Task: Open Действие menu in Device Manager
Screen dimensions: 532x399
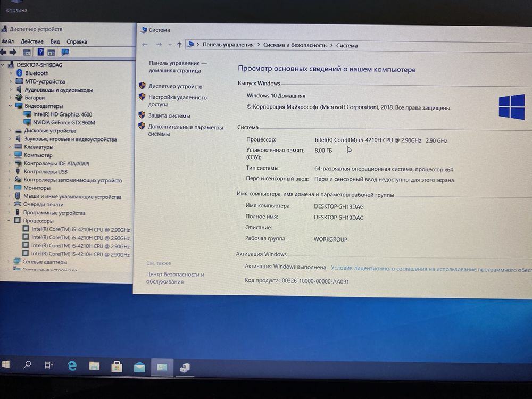Action: [32, 41]
